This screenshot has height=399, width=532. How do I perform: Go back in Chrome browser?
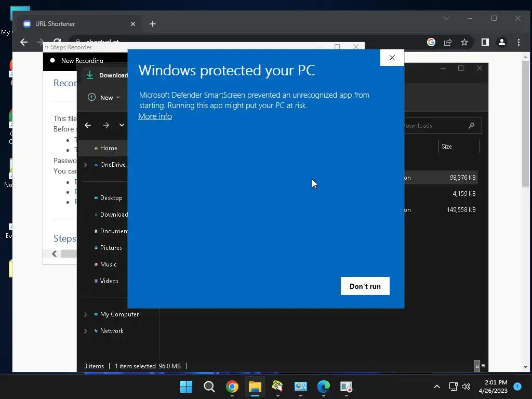[24, 42]
